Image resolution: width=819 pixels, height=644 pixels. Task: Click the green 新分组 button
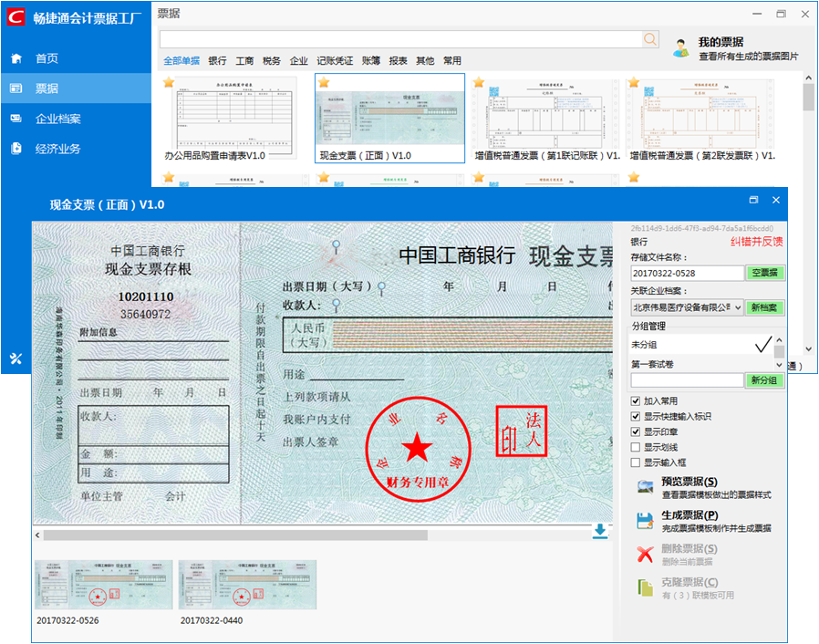pos(764,380)
